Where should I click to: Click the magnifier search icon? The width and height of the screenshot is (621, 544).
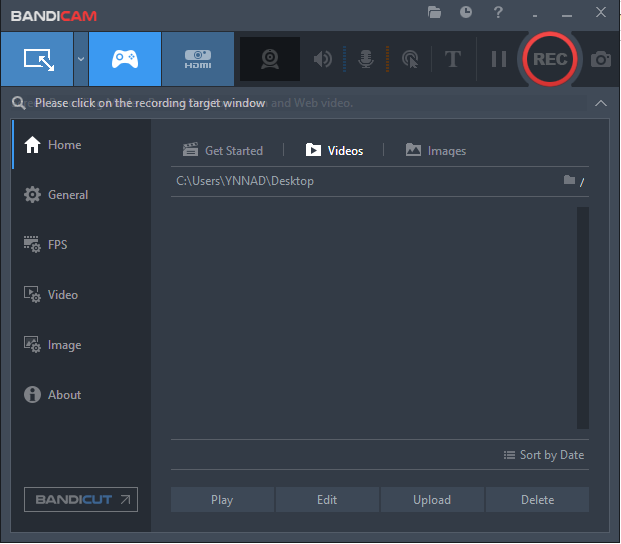click(18, 103)
